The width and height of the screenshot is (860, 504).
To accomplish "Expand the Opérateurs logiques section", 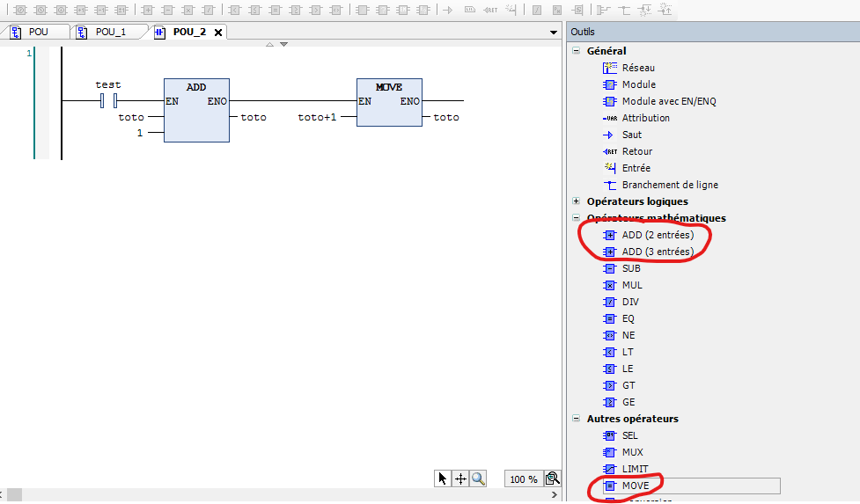I will (577, 201).
